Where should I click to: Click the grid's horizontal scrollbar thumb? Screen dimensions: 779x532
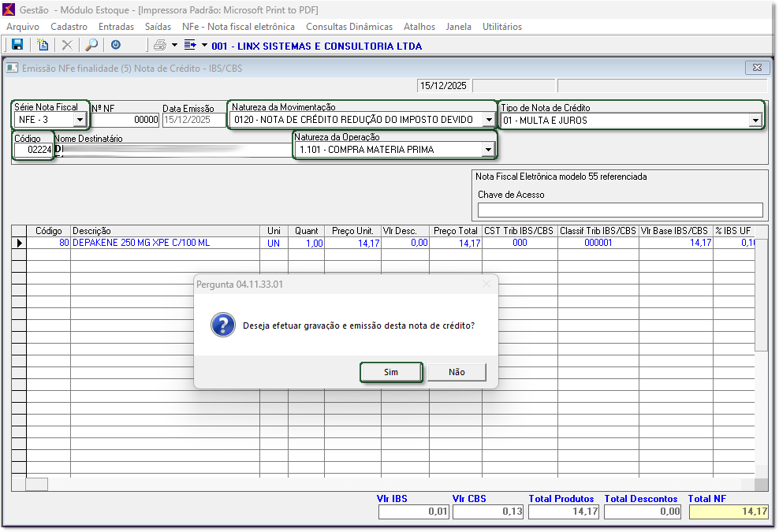(x=37, y=484)
